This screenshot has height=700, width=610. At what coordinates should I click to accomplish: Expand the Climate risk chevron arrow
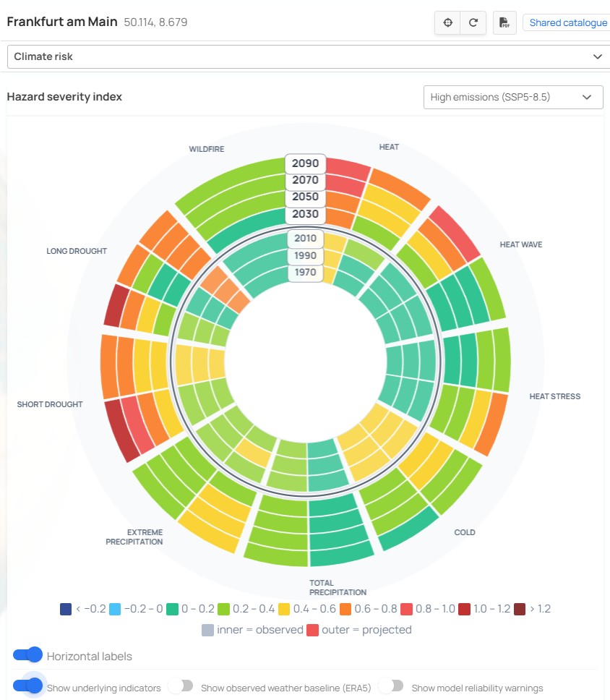click(597, 56)
